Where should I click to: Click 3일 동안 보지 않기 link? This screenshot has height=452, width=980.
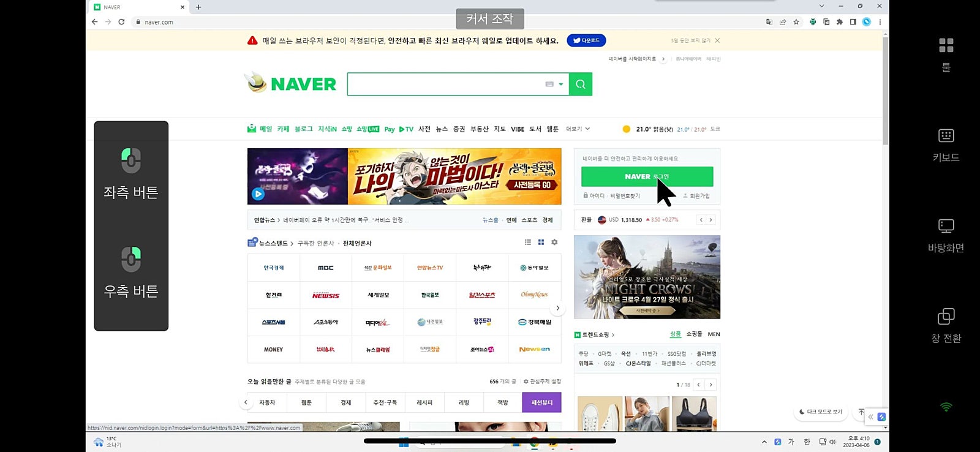[690, 40]
